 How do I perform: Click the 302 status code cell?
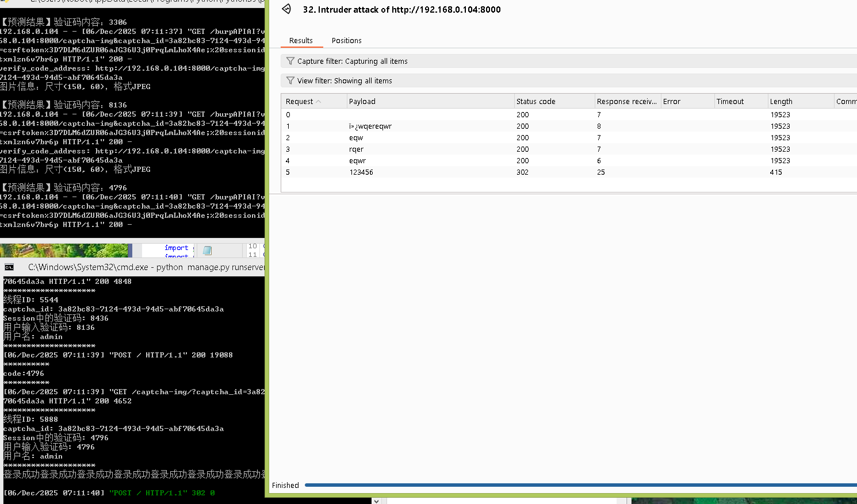[x=522, y=172]
